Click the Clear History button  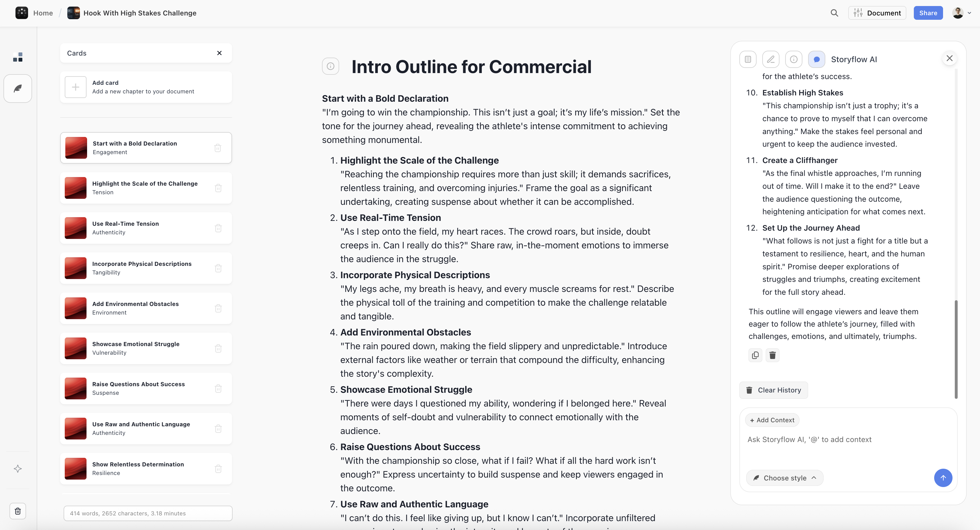tap(773, 390)
